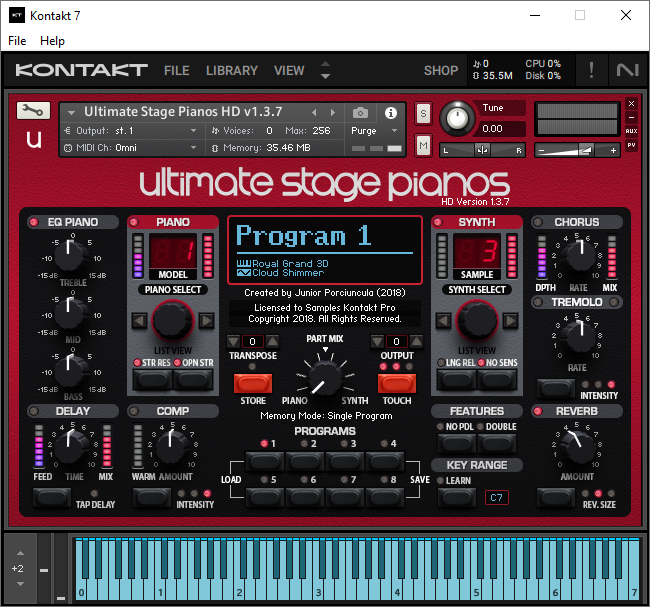The width and height of the screenshot is (650, 607).
Task: Click the REVERB AMOUNT knob
Action: [577, 447]
